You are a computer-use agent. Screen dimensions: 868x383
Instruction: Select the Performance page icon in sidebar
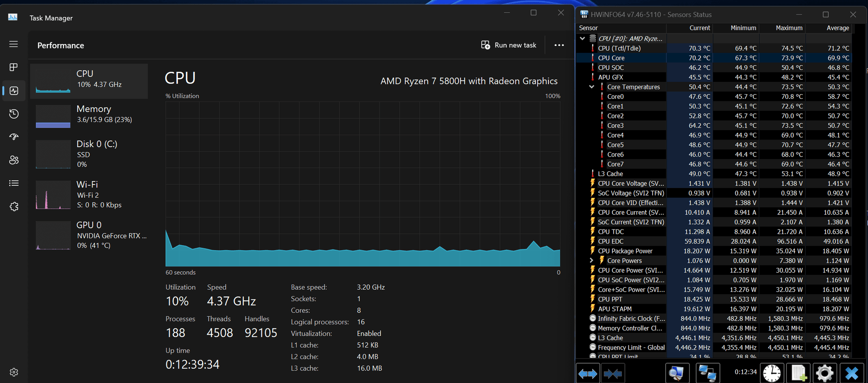(x=14, y=90)
